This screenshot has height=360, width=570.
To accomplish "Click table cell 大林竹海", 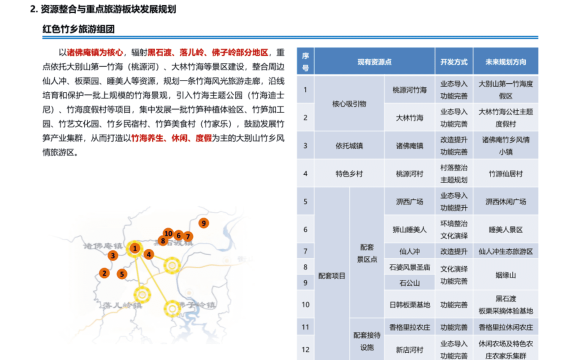I will 409,117.
